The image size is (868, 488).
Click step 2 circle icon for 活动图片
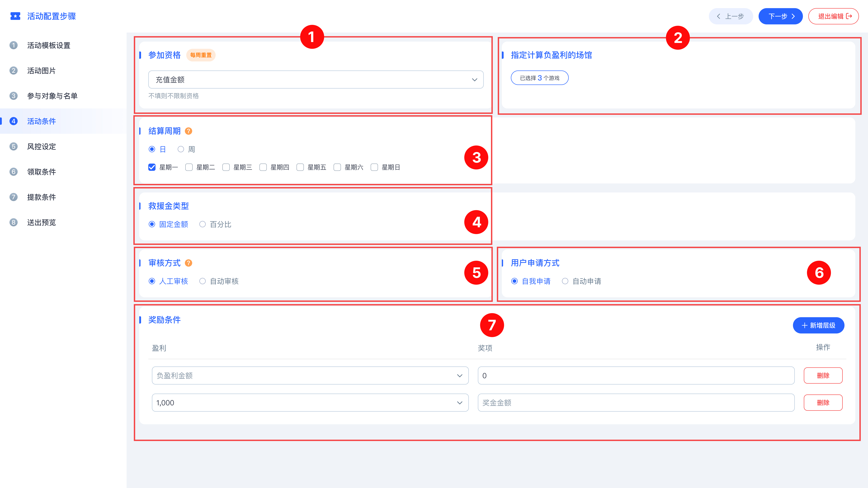tap(13, 70)
